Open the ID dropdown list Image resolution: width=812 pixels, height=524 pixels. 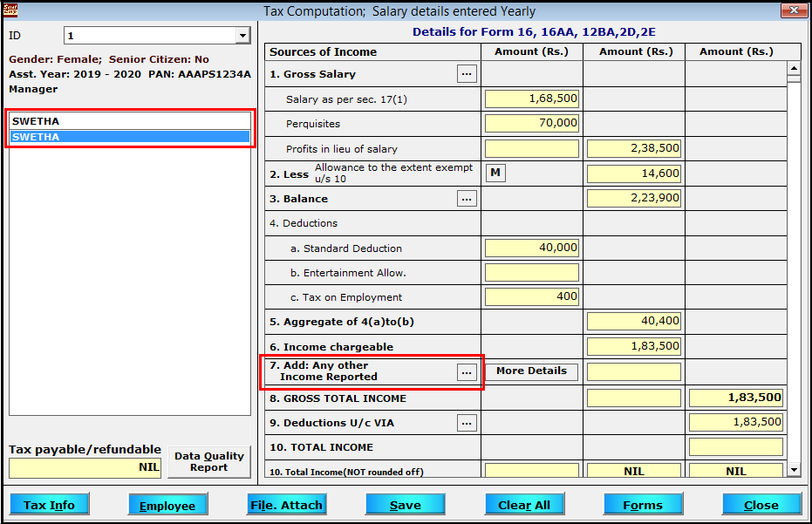tap(242, 36)
